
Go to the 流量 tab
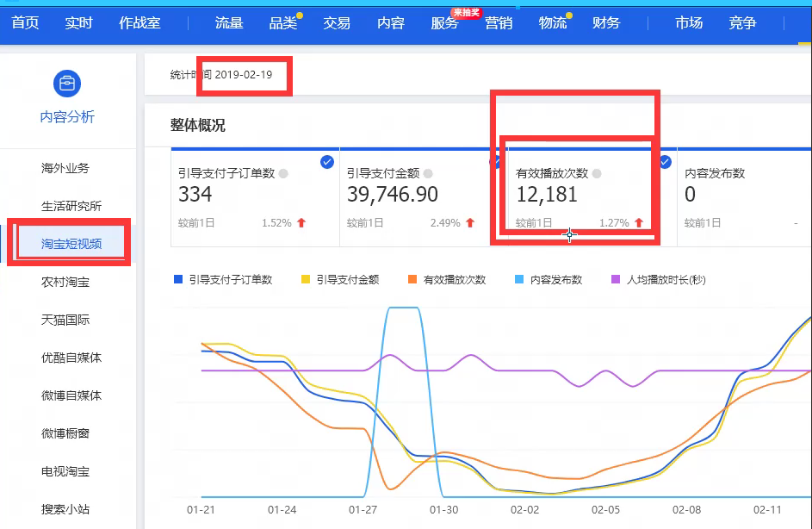229,22
